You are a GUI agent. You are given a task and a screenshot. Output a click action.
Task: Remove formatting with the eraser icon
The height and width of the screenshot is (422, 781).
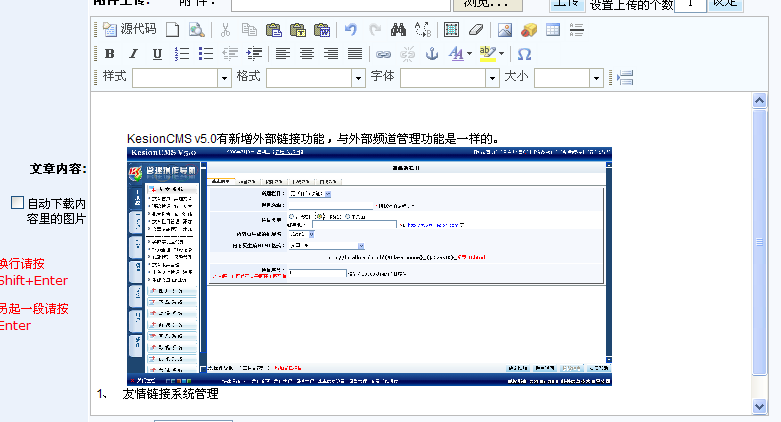pyautogui.click(x=476, y=30)
